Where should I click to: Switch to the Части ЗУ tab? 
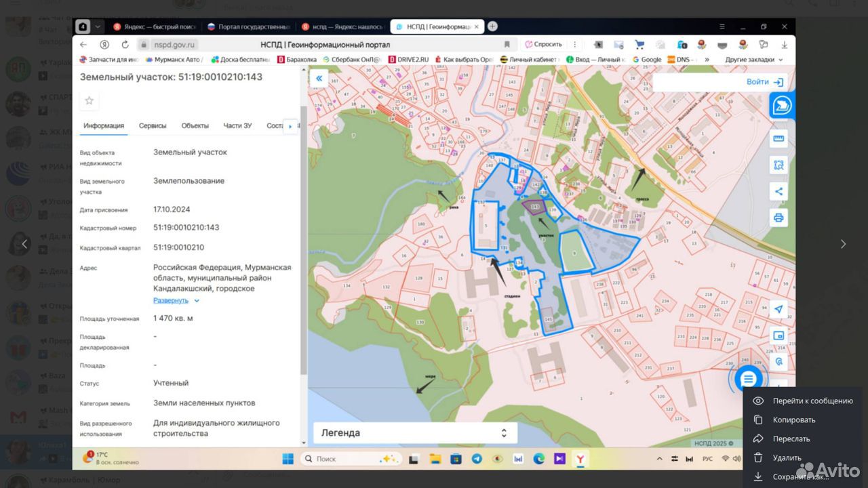coord(237,125)
